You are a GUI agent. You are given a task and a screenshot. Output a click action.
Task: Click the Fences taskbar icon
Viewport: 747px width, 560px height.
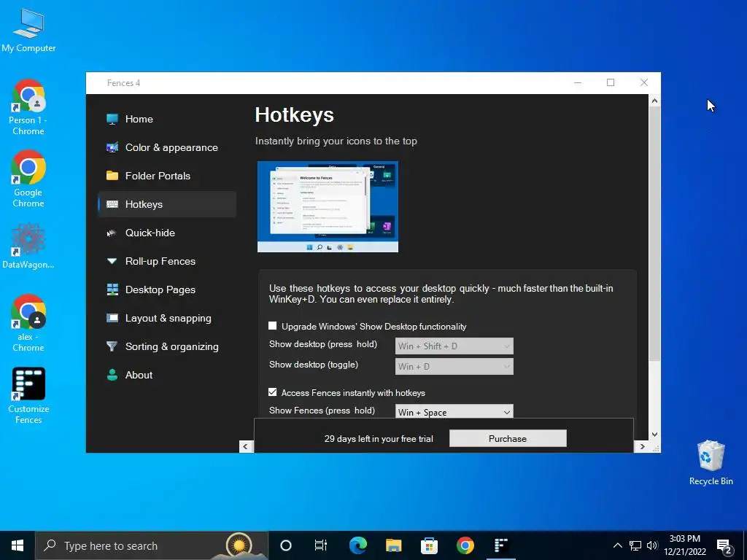[x=500, y=545]
